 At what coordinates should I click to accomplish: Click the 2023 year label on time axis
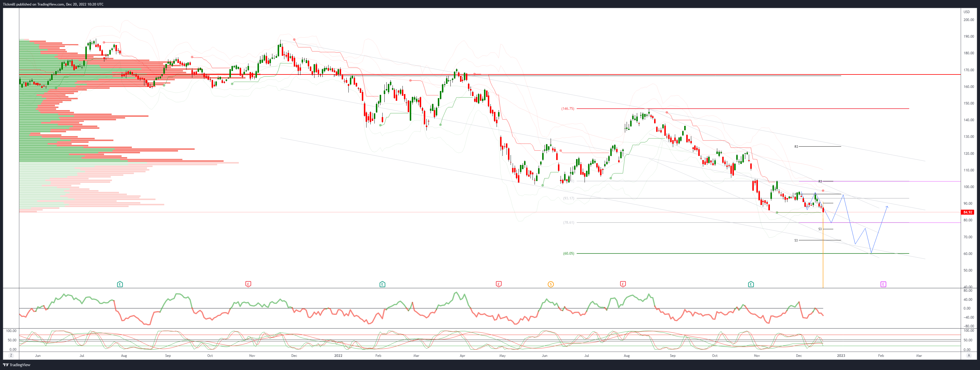pyautogui.click(x=841, y=356)
